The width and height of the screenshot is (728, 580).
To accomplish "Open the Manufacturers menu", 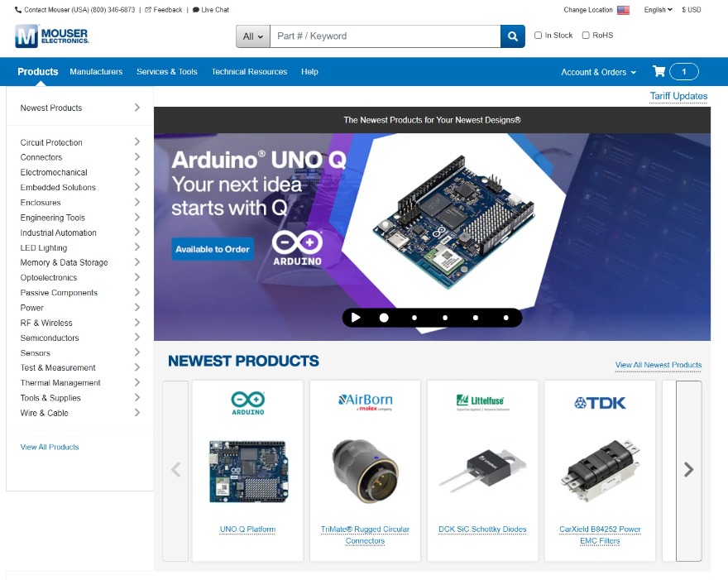I will 96,72.
